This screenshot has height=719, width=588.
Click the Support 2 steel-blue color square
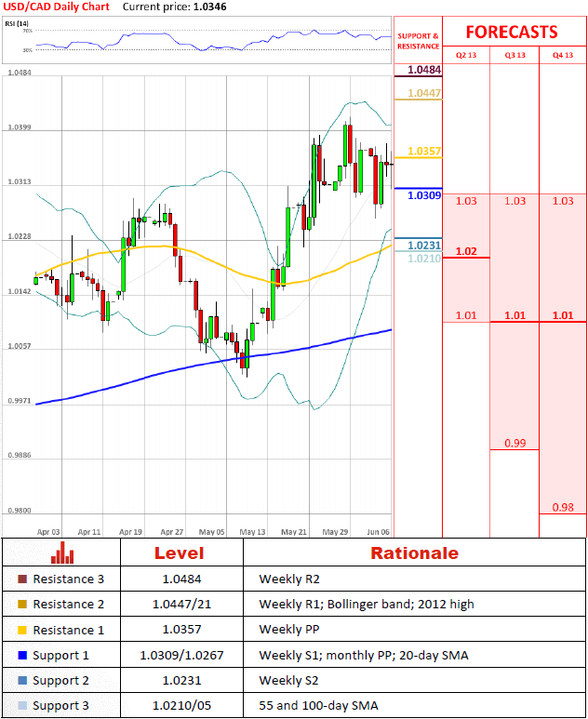click(x=22, y=681)
